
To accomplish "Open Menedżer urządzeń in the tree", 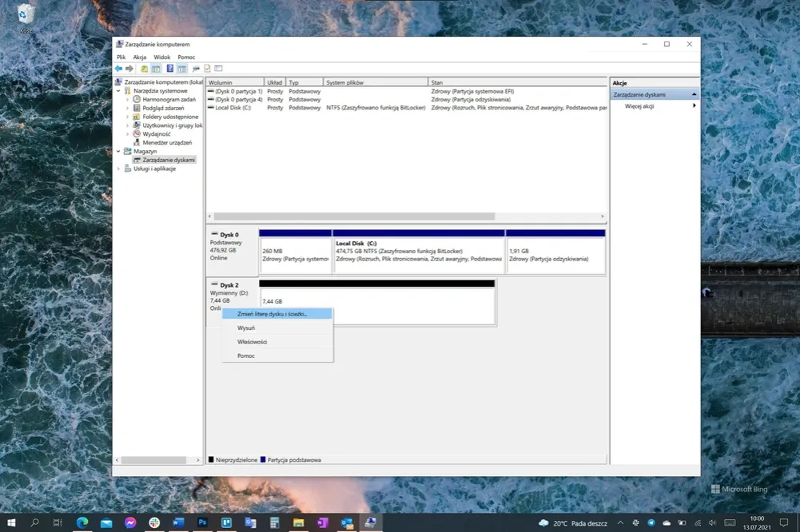I will [166, 142].
